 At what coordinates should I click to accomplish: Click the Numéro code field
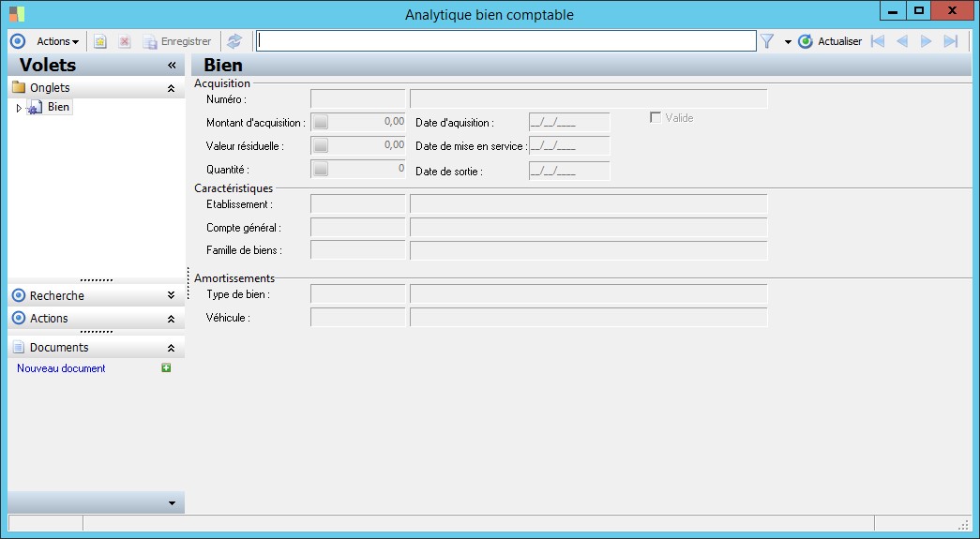(x=358, y=98)
